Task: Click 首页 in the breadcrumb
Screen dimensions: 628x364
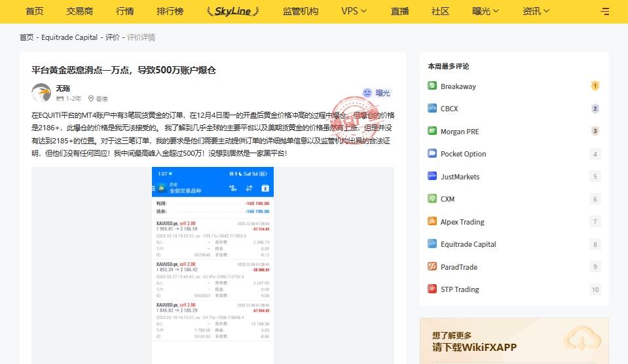Action: click(27, 37)
